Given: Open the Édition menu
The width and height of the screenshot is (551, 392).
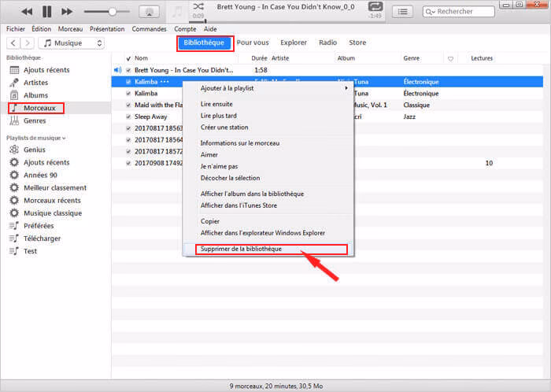Looking at the screenshot, I should (41, 29).
